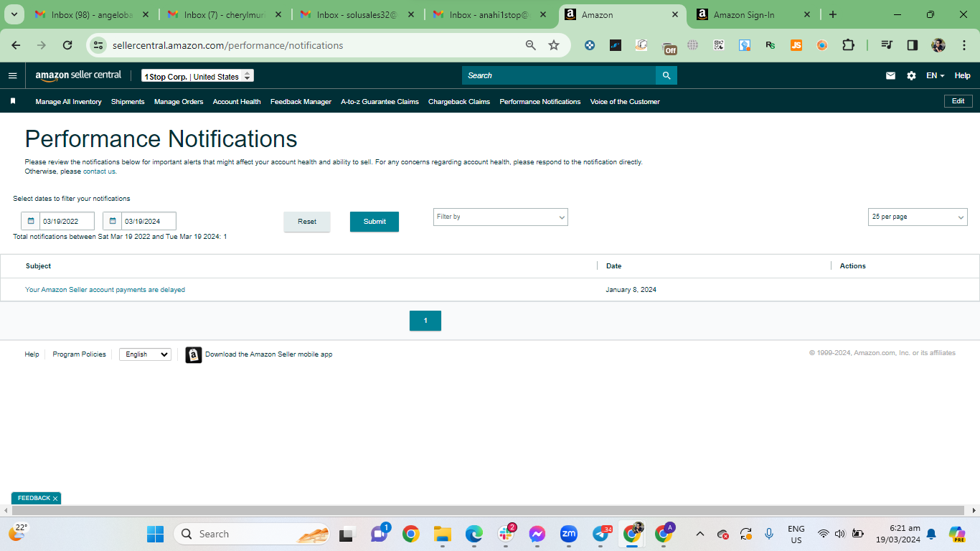Click the Chrome profile avatar
Screen dimensions: 980x551
pos(938,45)
